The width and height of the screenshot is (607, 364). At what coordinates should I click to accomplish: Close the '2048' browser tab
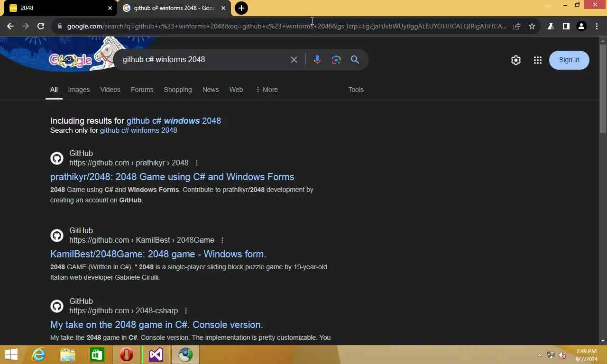(x=110, y=8)
